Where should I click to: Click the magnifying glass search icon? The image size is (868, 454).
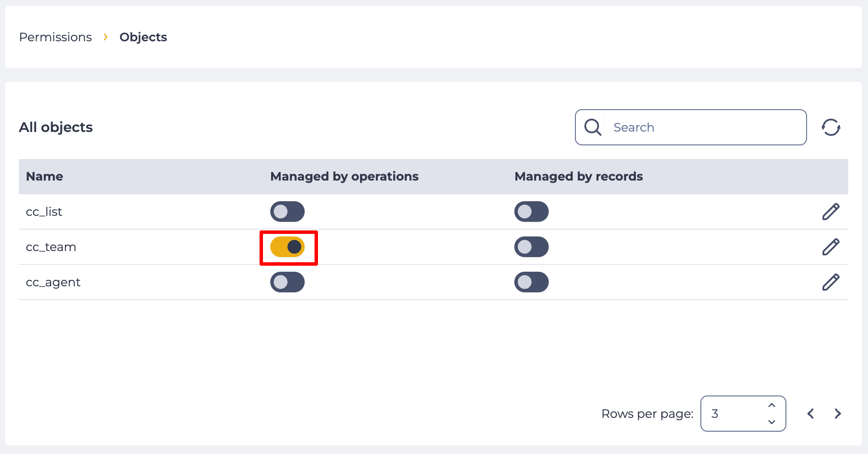click(593, 127)
